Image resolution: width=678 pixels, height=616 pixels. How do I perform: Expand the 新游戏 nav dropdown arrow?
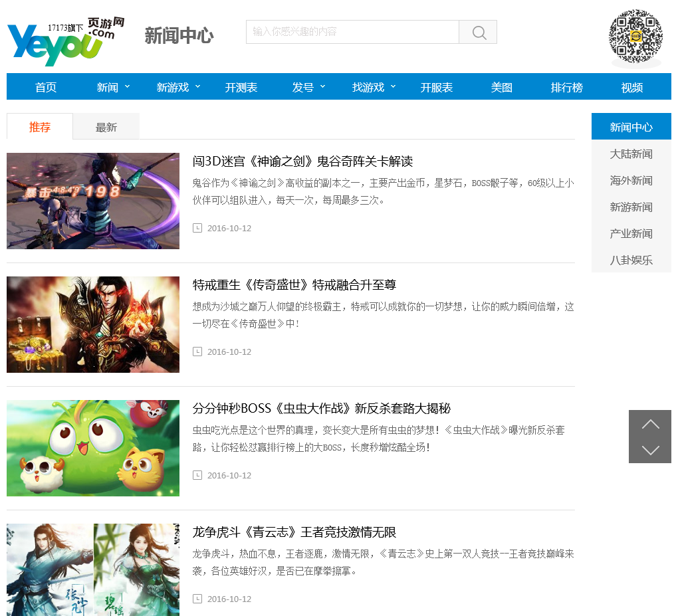[197, 86]
